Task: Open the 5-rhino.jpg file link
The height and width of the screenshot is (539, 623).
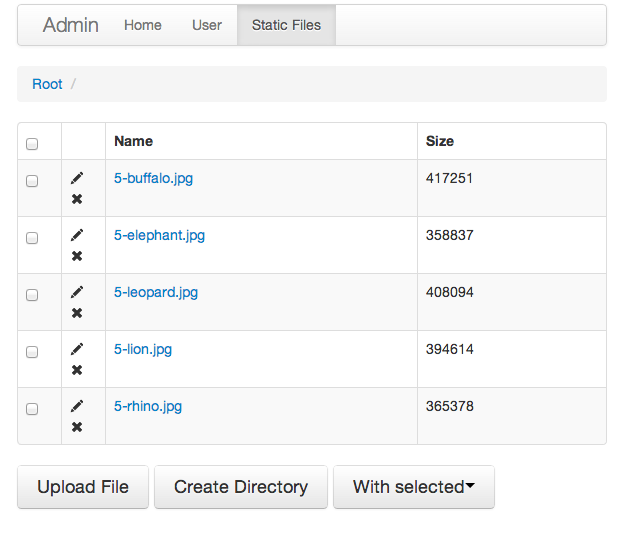Action: click(148, 406)
